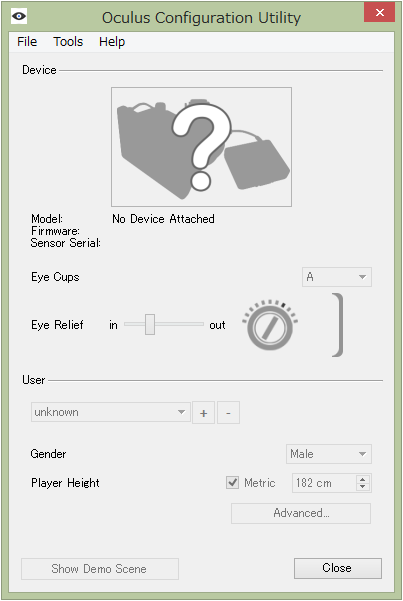Image resolution: width=403 pixels, height=601 pixels.
Task: Click the unknown device question mark image
Action: click(x=201, y=147)
